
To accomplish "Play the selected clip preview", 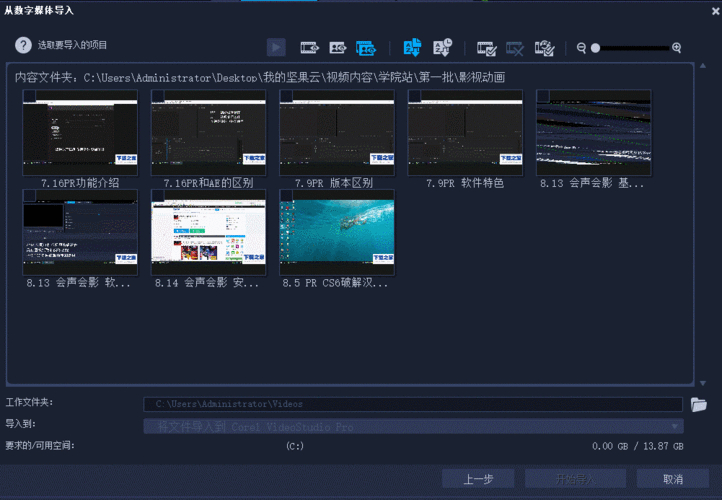I will (276, 47).
